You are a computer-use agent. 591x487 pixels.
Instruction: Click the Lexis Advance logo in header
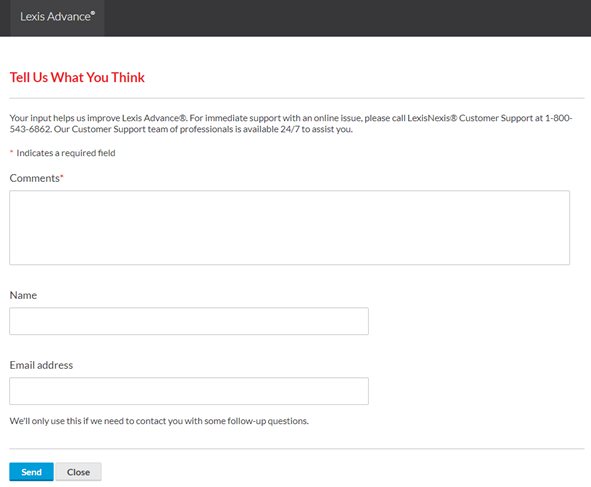tap(57, 17)
